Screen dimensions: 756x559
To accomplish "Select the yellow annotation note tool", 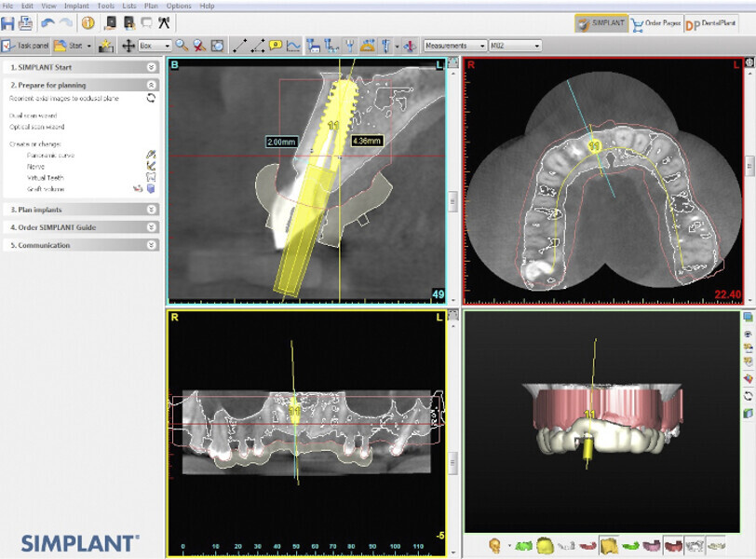I will click(276, 45).
